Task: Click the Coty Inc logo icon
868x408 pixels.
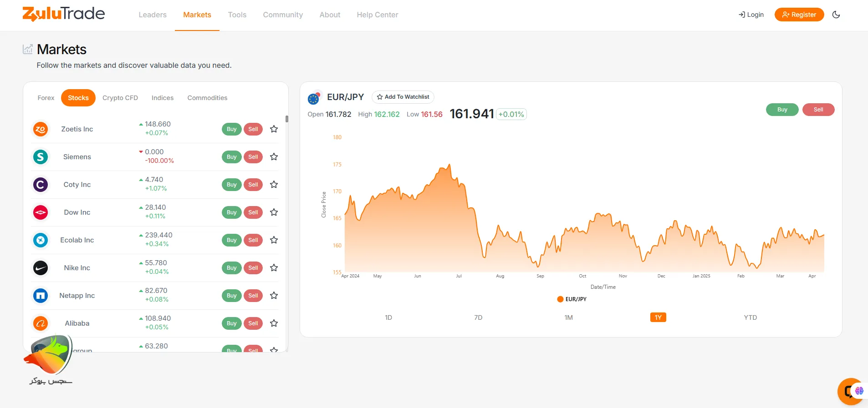Action: [x=41, y=185]
